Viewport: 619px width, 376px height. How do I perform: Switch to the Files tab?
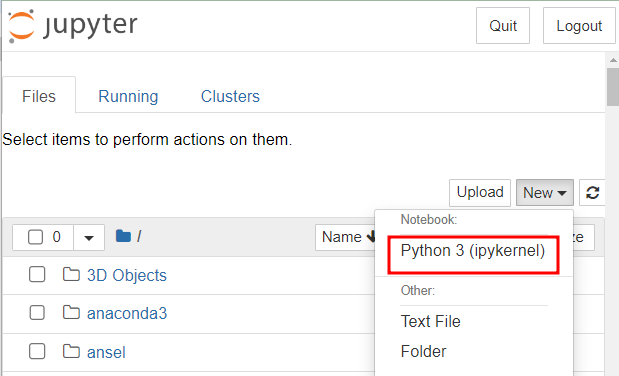pyautogui.click(x=39, y=96)
